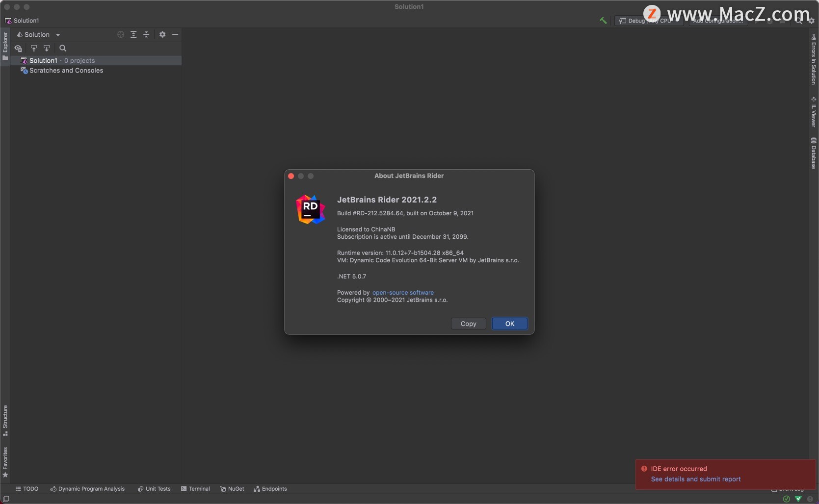Close the About JetBrains Rider dialog with red button
The height and width of the screenshot is (504, 819).
click(x=291, y=176)
